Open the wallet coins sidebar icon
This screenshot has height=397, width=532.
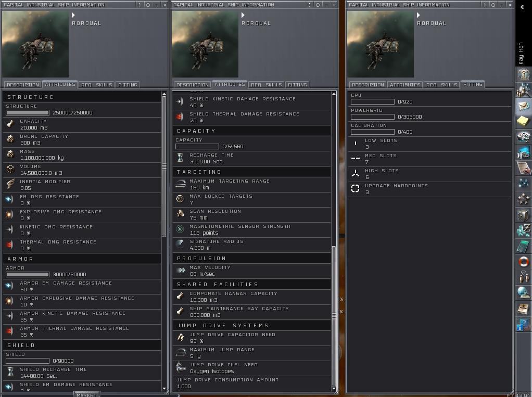(524, 230)
